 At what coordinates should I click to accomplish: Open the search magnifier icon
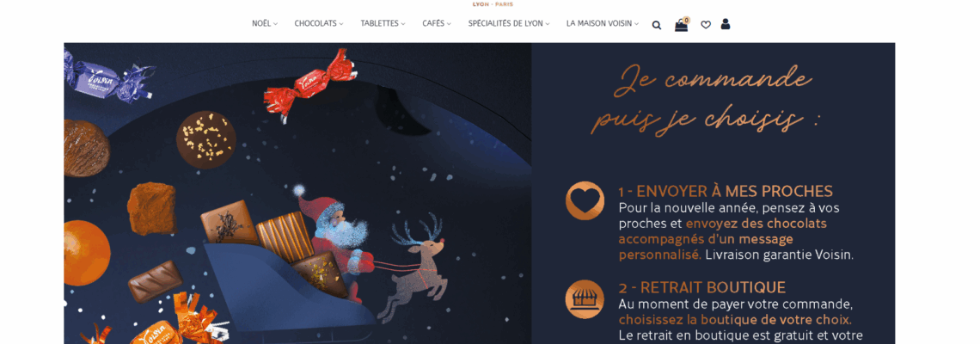[x=656, y=25]
